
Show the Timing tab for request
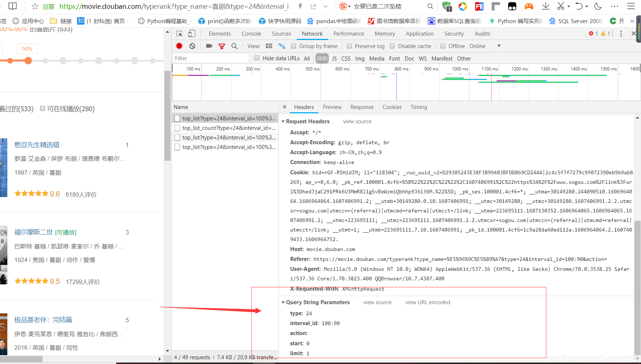point(419,107)
